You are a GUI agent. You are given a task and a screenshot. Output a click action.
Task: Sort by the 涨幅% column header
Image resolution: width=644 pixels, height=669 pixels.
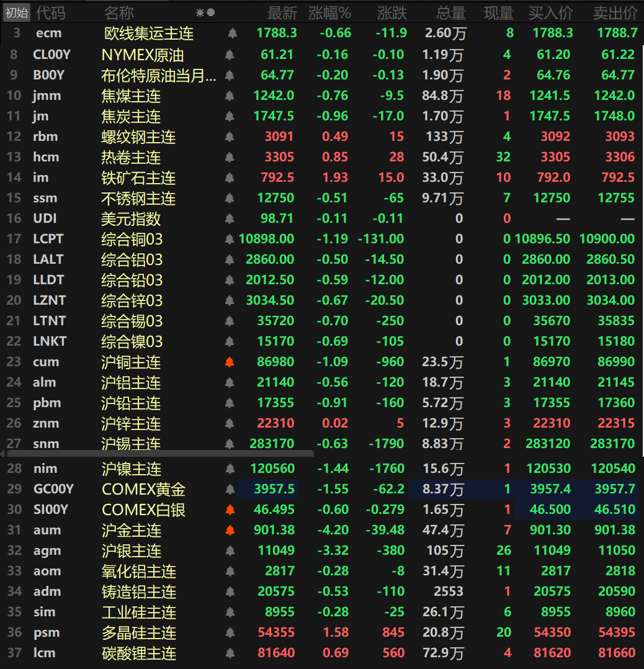(x=329, y=12)
